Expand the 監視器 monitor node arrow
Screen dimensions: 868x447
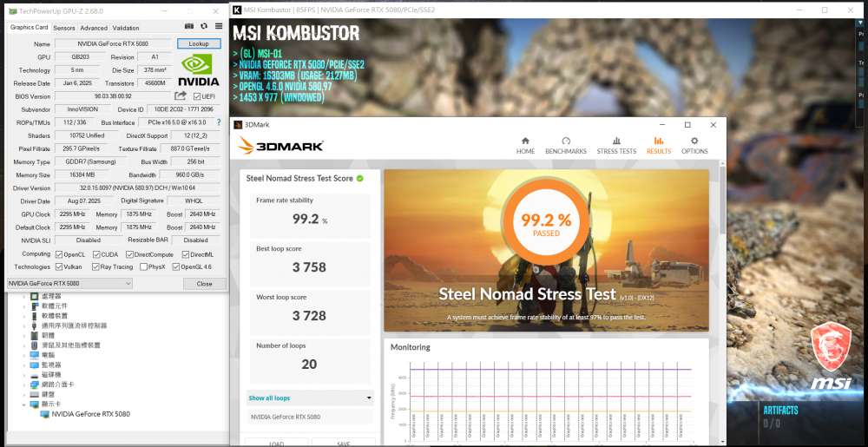(x=23, y=365)
